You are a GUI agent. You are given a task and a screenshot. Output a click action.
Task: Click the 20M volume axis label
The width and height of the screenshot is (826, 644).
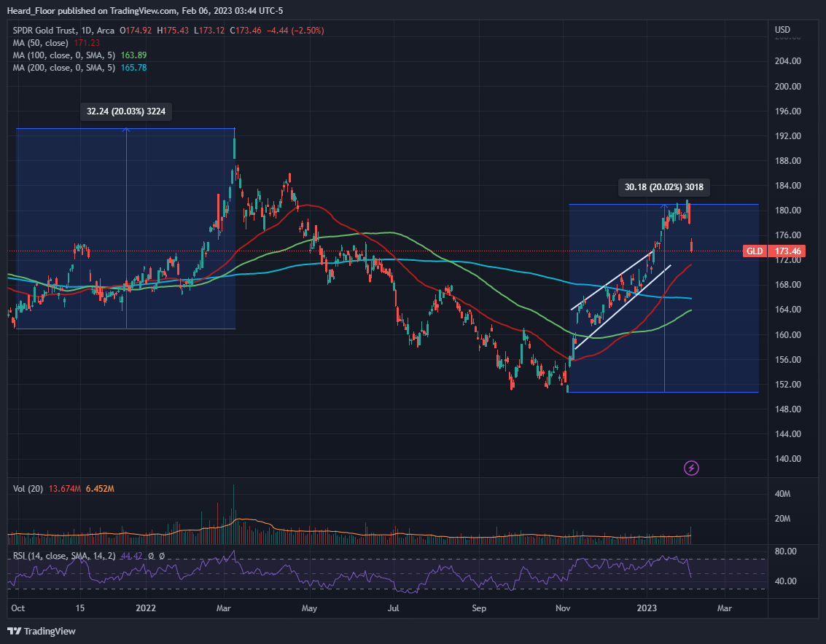[782, 519]
